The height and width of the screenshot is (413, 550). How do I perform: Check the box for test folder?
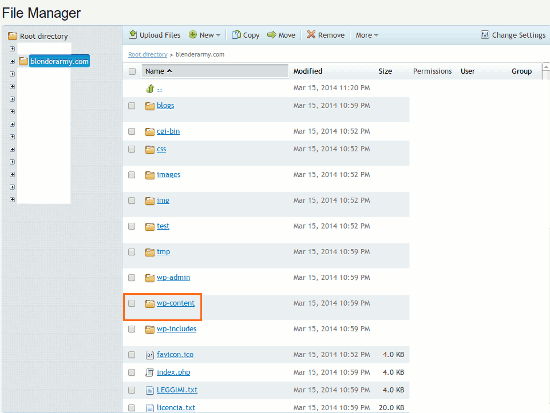132,226
